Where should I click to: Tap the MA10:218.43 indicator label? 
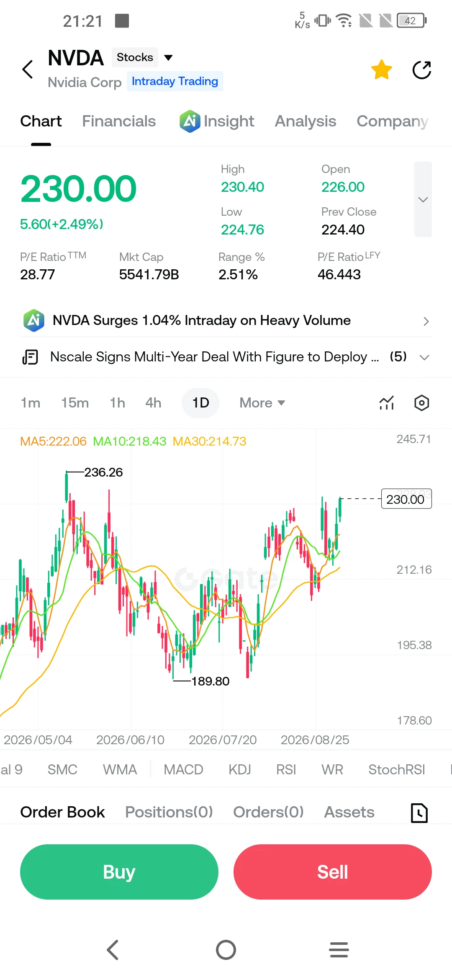click(130, 441)
